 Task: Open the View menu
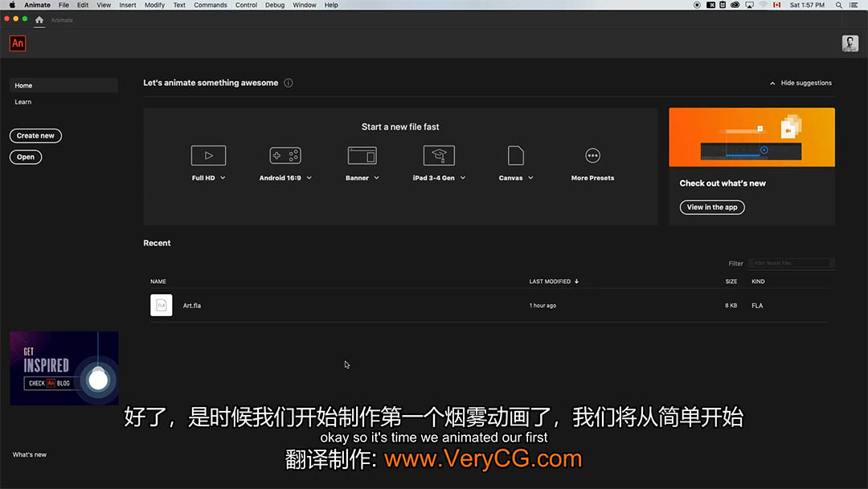(x=104, y=5)
